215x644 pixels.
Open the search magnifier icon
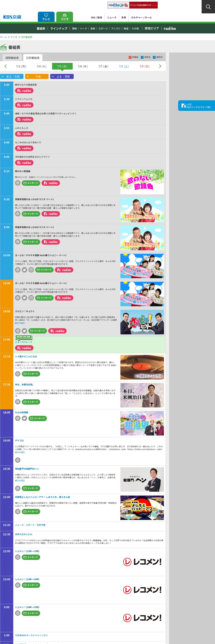point(208,7)
